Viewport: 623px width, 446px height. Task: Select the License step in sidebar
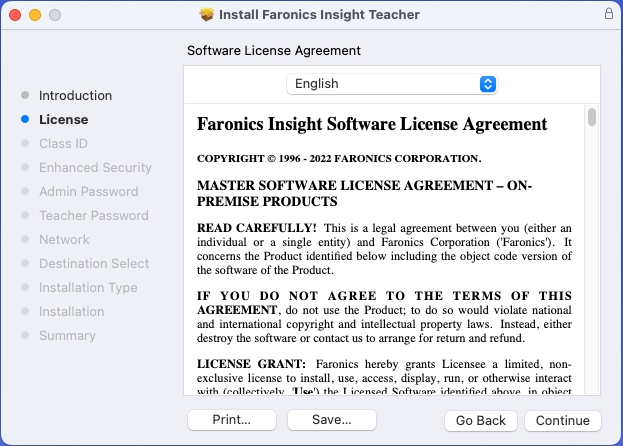click(63, 120)
